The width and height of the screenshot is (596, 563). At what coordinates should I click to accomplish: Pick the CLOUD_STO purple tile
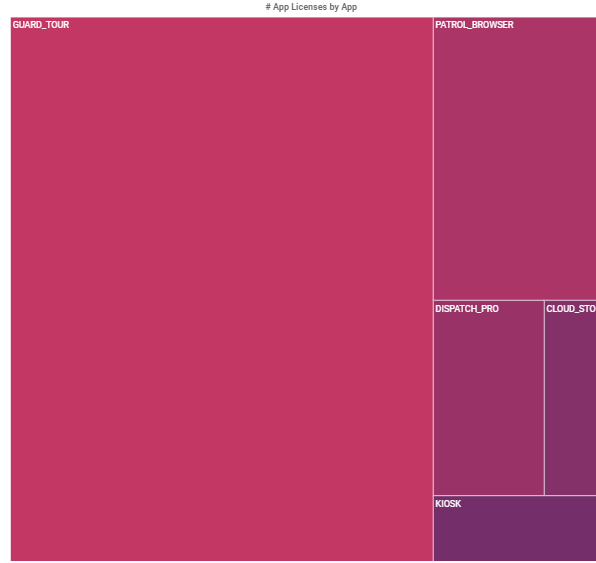point(571,398)
